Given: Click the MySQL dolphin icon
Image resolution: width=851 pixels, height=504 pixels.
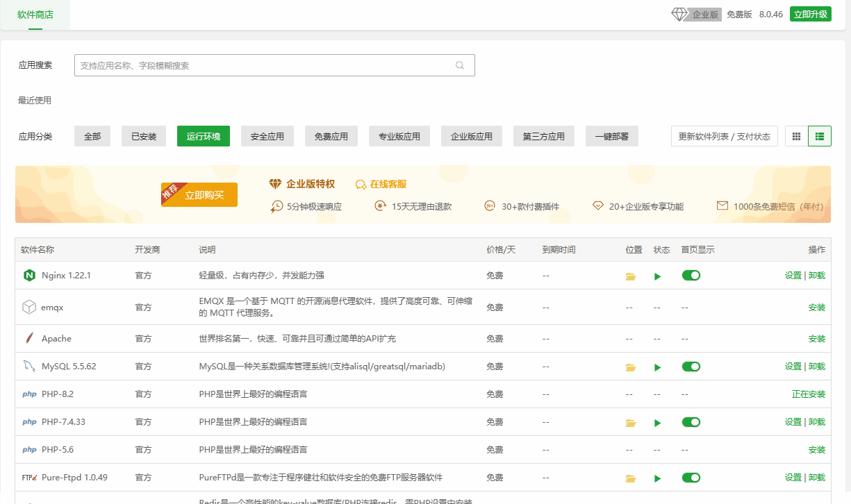Looking at the screenshot, I should tap(29, 367).
